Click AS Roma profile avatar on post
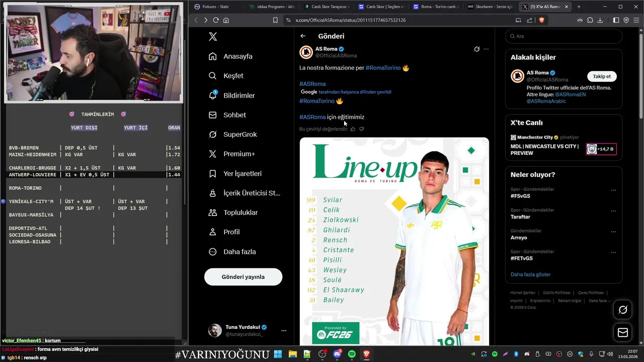This screenshot has height=362, width=644. pyautogui.click(x=306, y=52)
